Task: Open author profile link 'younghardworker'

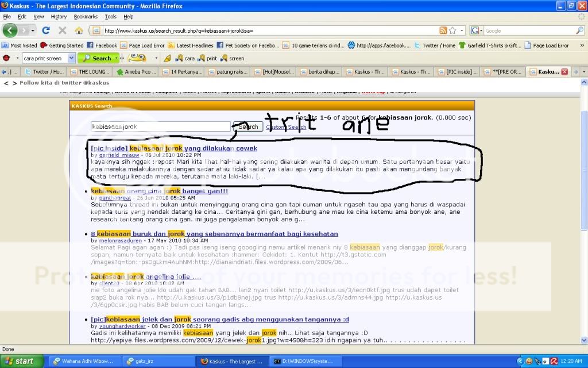Action: coord(122,327)
